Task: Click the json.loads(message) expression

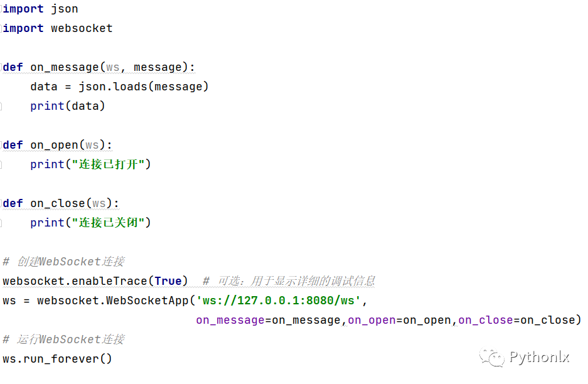Action: coord(143,87)
